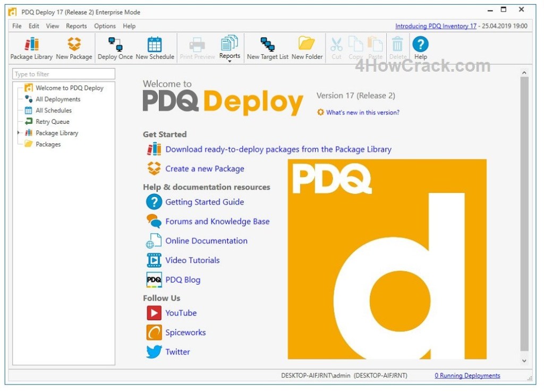Image resolution: width=544 pixels, height=392 pixels.
Task: Click the Online Documentation page icon
Action: [154, 241]
